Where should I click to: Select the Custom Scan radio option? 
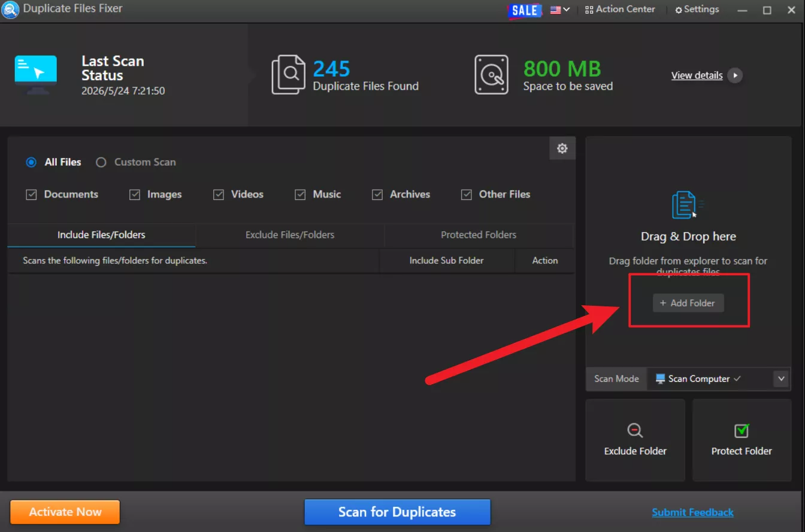coord(101,162)
